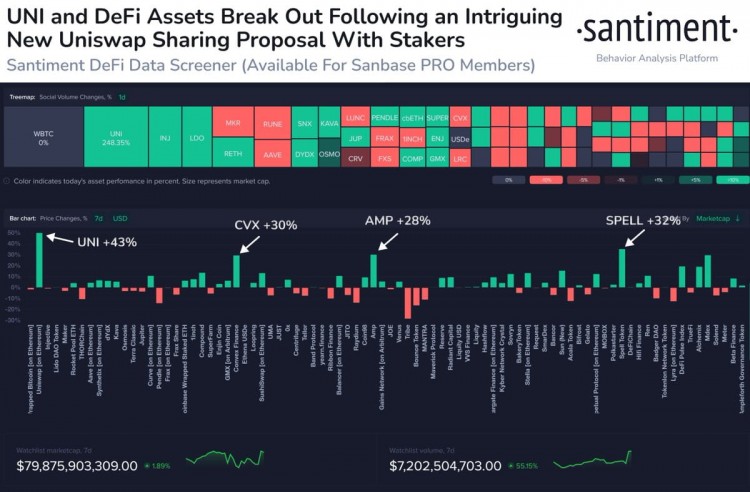
Task: Click the PENDLE treemap tile
Action: pyautogui.click(x=384, y=116)
